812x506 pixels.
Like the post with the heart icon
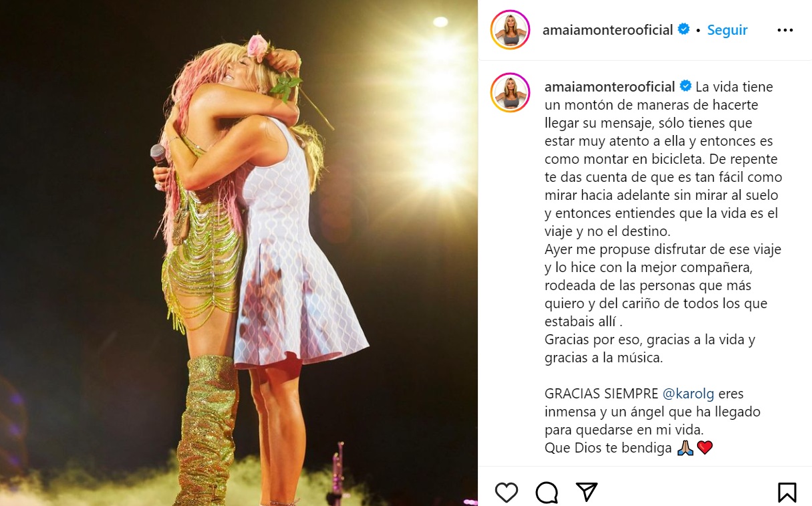507,493
